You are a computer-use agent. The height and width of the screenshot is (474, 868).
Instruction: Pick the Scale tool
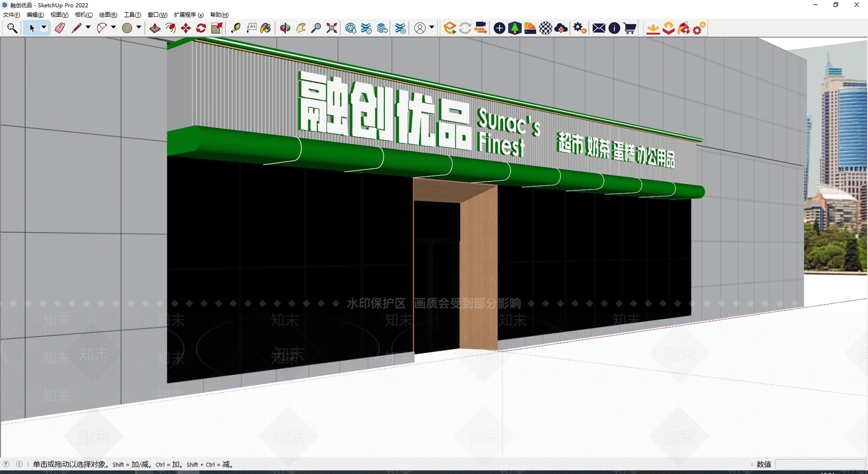[x=216, y=28]
